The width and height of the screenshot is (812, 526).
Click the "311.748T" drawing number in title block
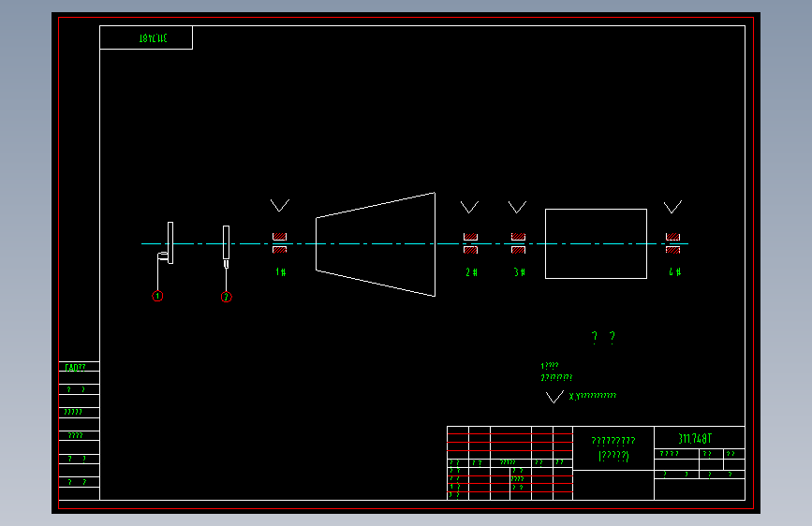[695, 439]
